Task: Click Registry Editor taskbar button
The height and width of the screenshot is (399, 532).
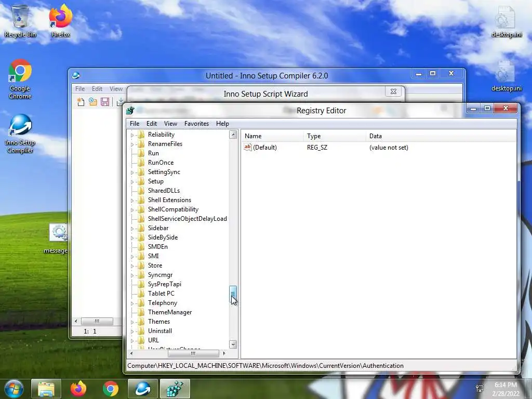Action: point(175,389)
